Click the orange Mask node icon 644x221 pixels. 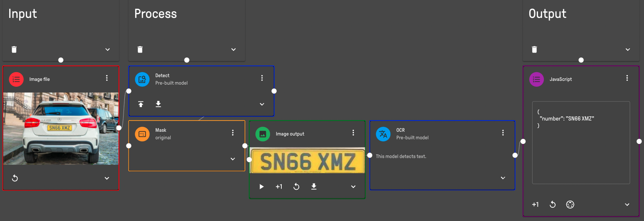tap(142, 134)
